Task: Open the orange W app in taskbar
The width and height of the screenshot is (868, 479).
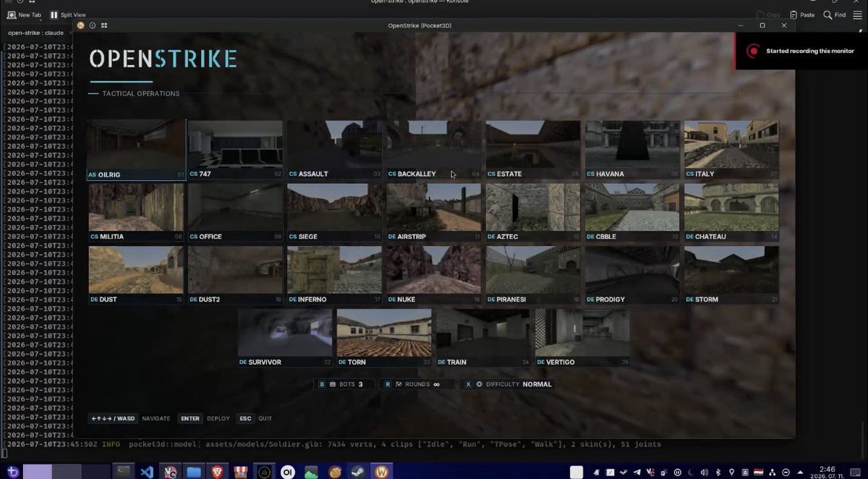Action: point(381,472)
